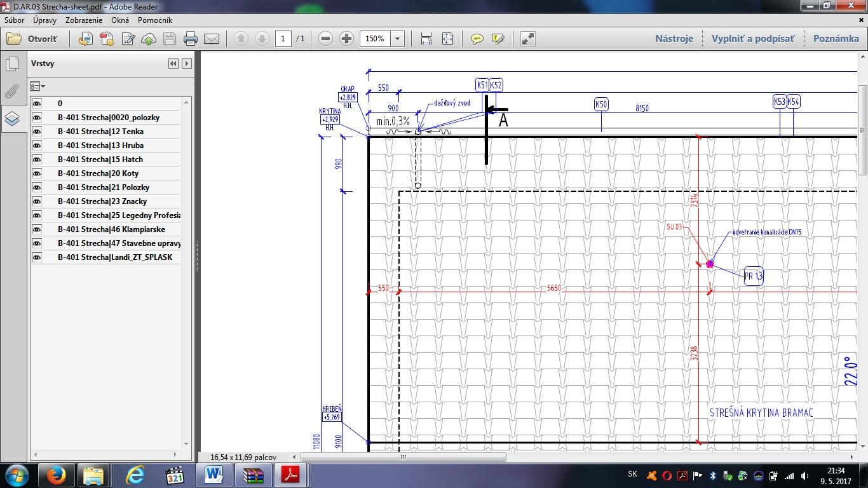868x488 pixels.
Task: Zoom out with the minus button
Action: tap(325, 39)
